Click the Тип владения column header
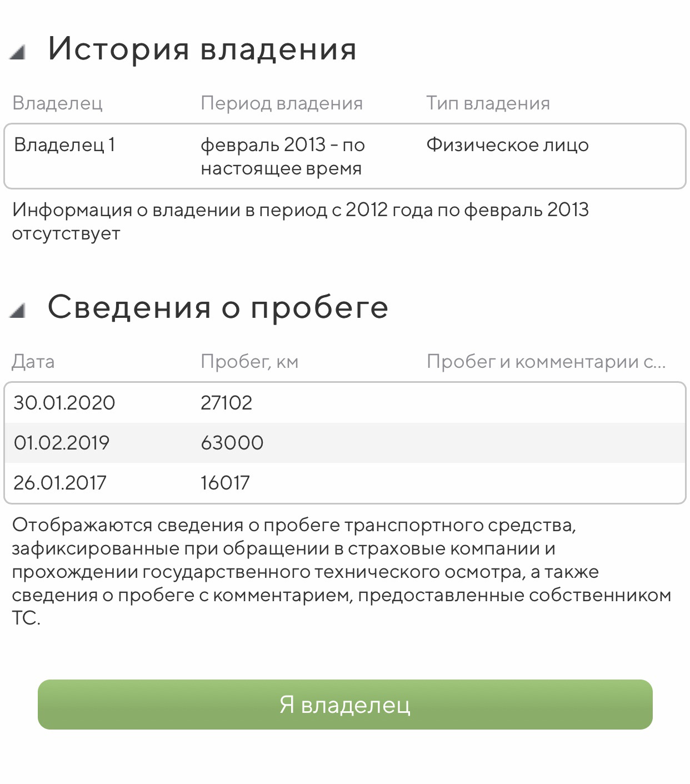 point(488,103)
